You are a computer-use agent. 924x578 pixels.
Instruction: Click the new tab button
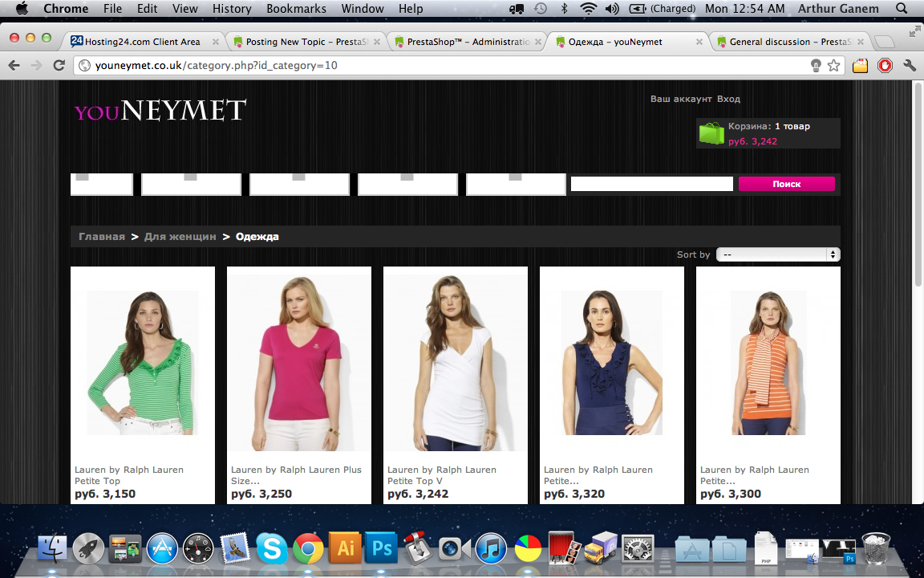[883, 42]
